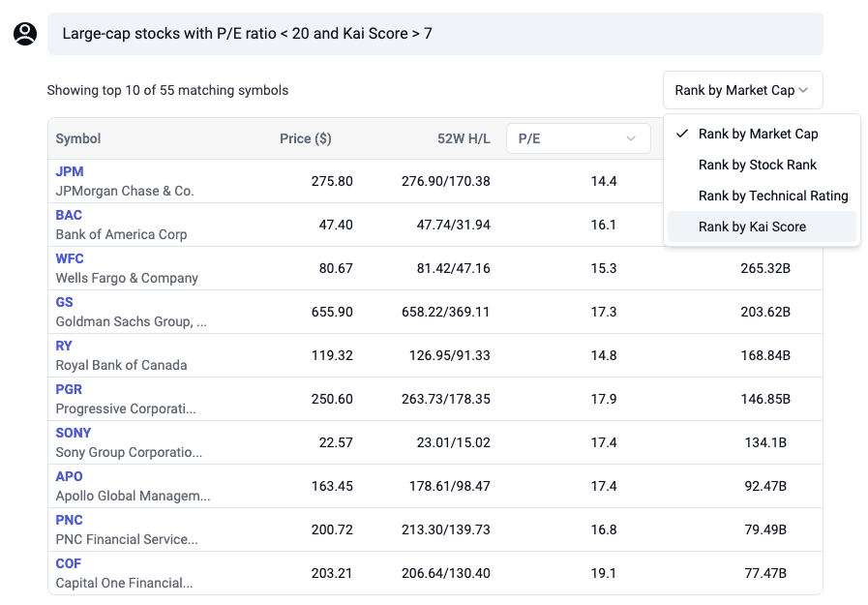Click the RY ticker symbol

pyautogui.click(x=64, y=346)
